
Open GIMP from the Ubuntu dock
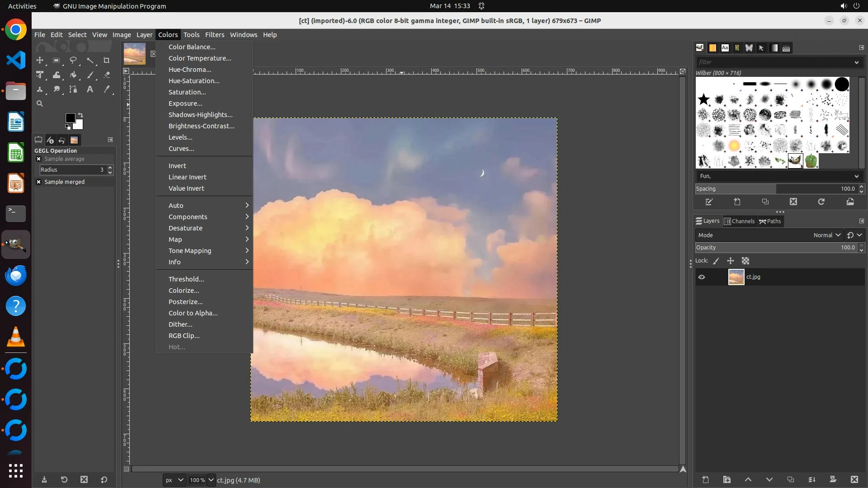pyautogui.click(x=16, y=244)
